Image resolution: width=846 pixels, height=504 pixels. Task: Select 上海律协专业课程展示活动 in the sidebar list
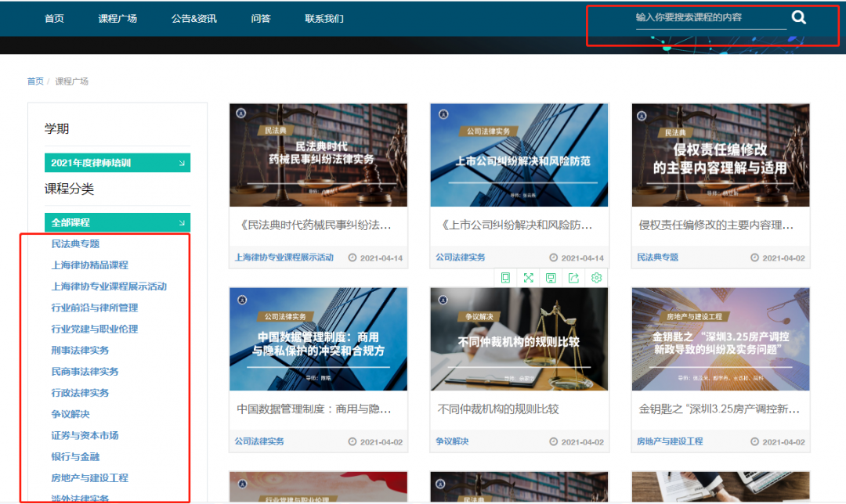tap(109, 286)
